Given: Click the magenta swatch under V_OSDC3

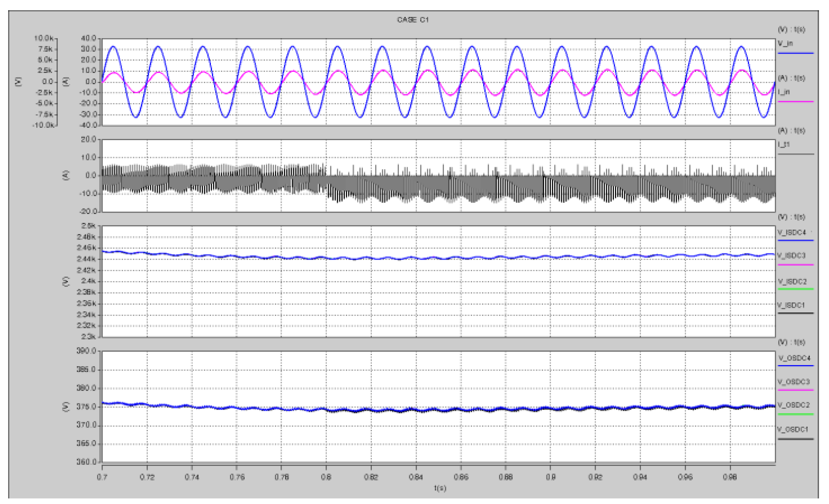Looking at the screenshot, I should pyautogui.click(x=796, y=390).
